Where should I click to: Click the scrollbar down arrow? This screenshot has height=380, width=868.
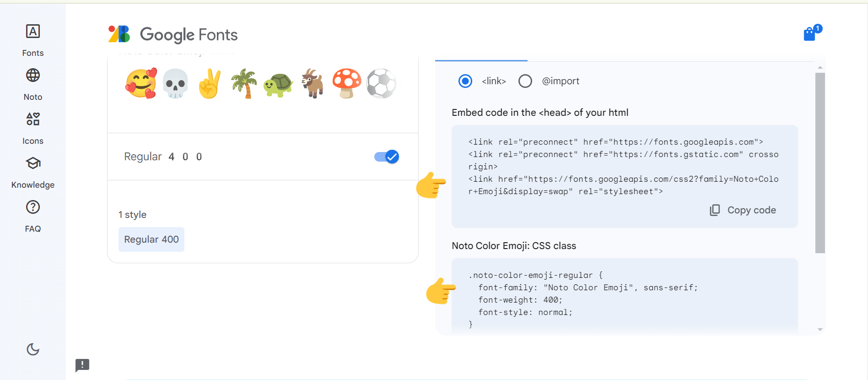pos(820,330)
